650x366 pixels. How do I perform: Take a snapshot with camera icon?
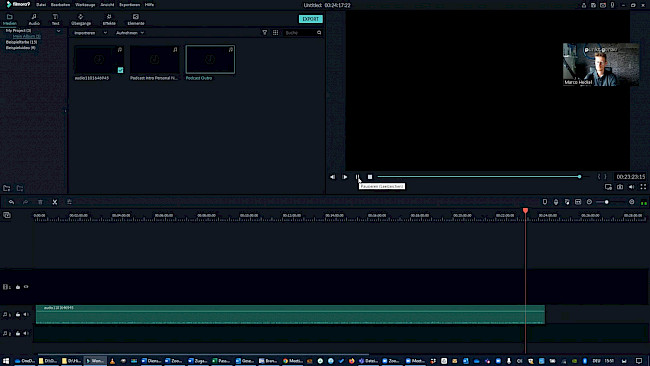coord(620,187)
